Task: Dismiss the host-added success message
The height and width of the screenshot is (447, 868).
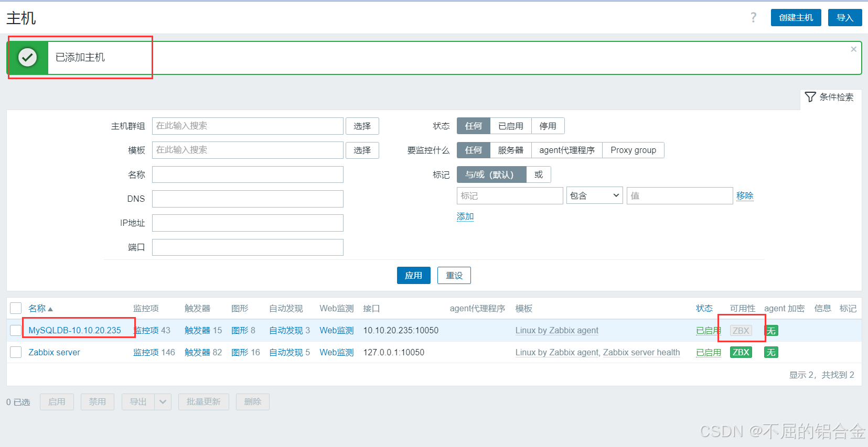Action: [853, 49]
